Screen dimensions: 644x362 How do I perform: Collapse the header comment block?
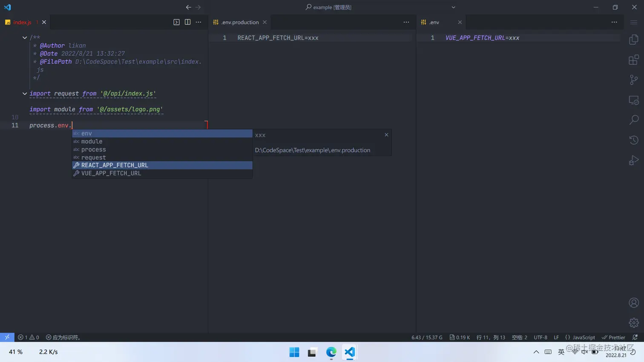25,37
